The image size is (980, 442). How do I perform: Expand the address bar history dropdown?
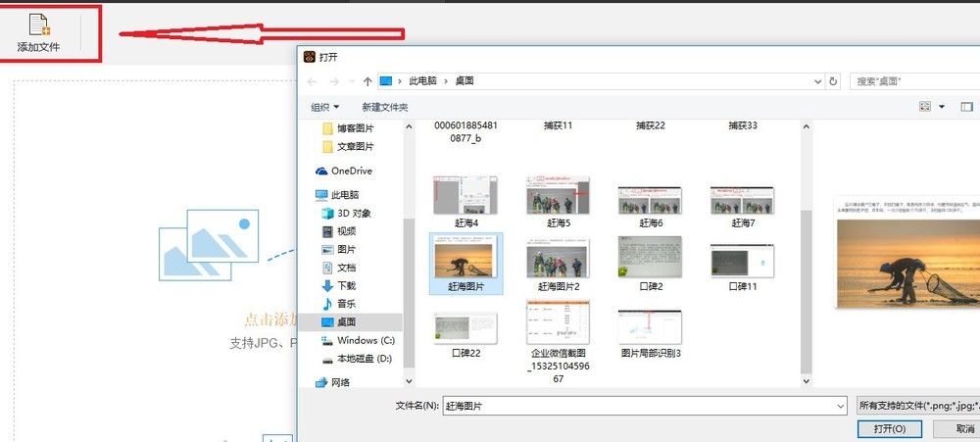pos(818,81)
